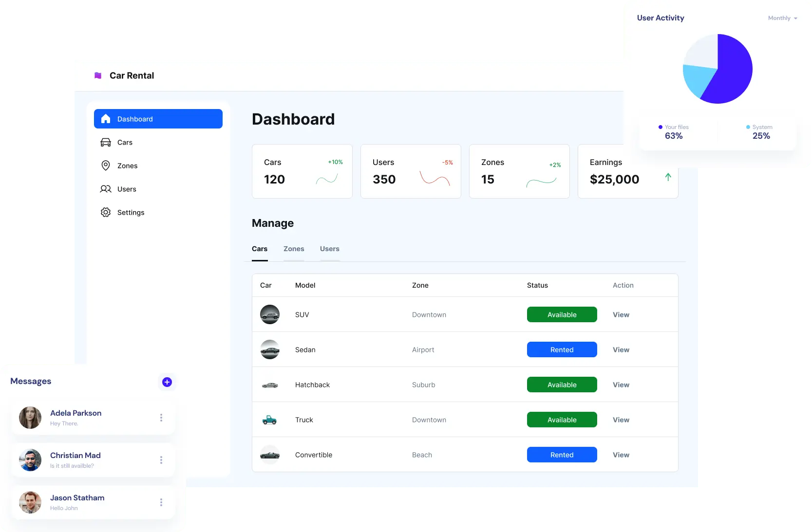
Task: Open the Earnings card showing $25,000
Action: pos(628,171)
